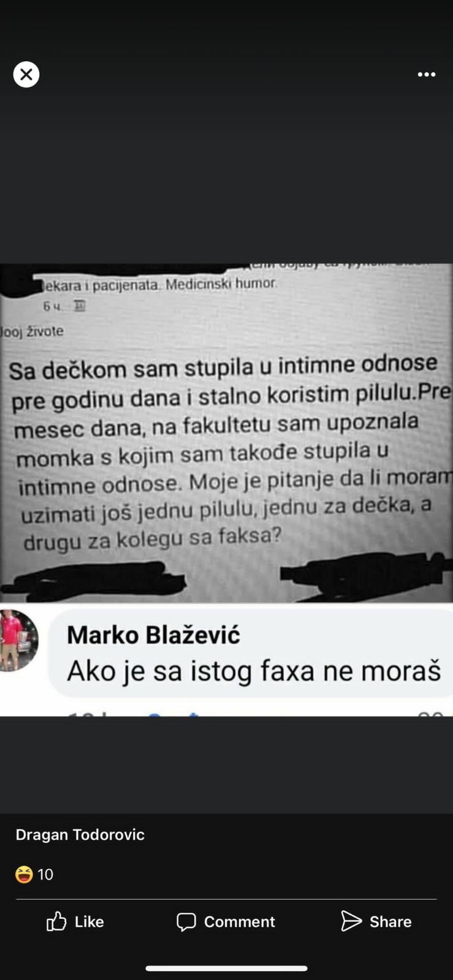This screenshot has height=980, width=453.
Task: Tap the comment 'Ako je sa istog faxa'
Action: coord(254,671)
